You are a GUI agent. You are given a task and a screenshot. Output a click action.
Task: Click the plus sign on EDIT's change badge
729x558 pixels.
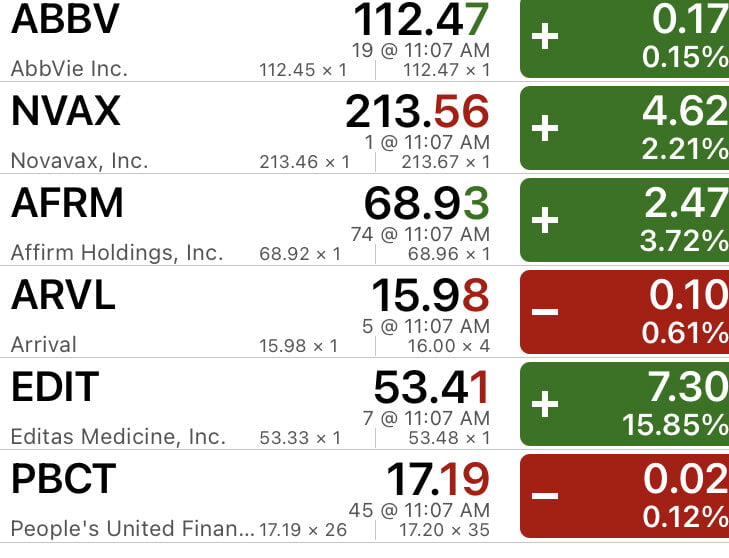coord(545,403)
